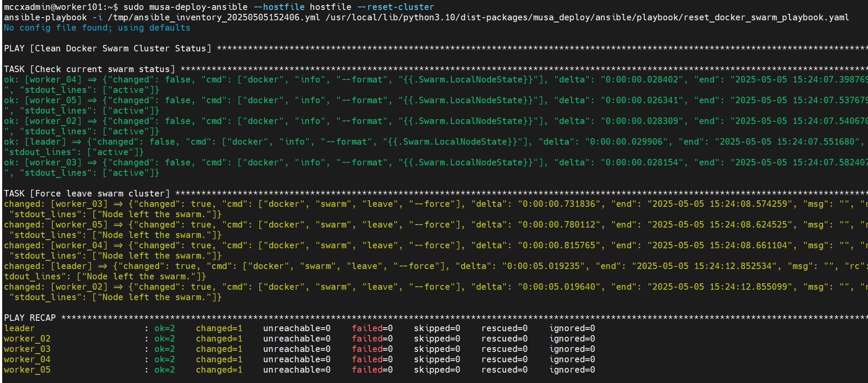Click the 'mccxadmin@worker101:~$' prompt text
The width and height of the screenshot is (868, 383).
point(61,7)
